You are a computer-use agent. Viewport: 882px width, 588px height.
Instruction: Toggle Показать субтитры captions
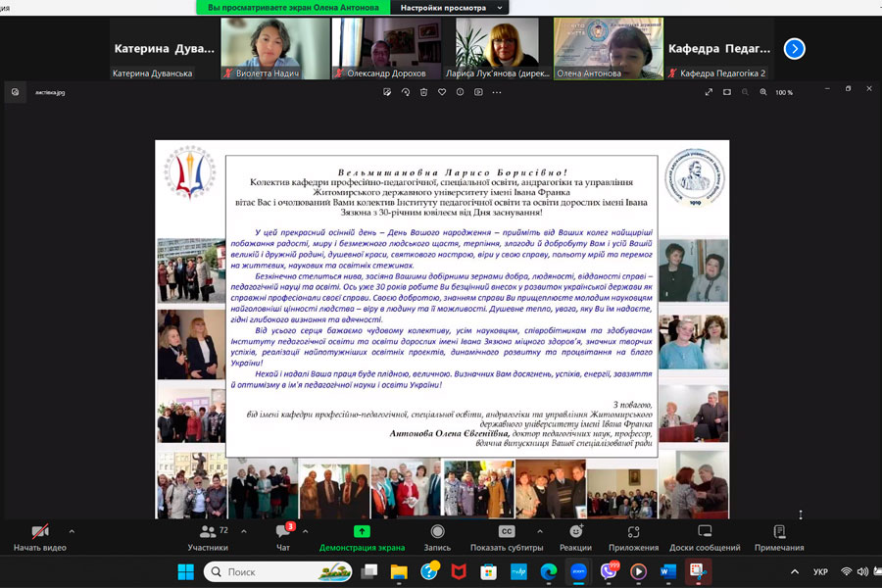[507, 538]
